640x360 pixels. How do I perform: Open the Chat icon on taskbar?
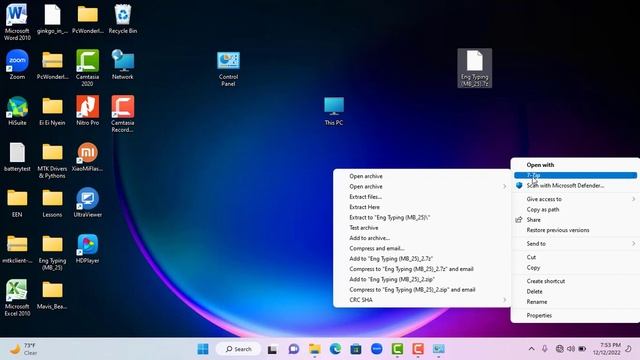[x=294, y=349]
